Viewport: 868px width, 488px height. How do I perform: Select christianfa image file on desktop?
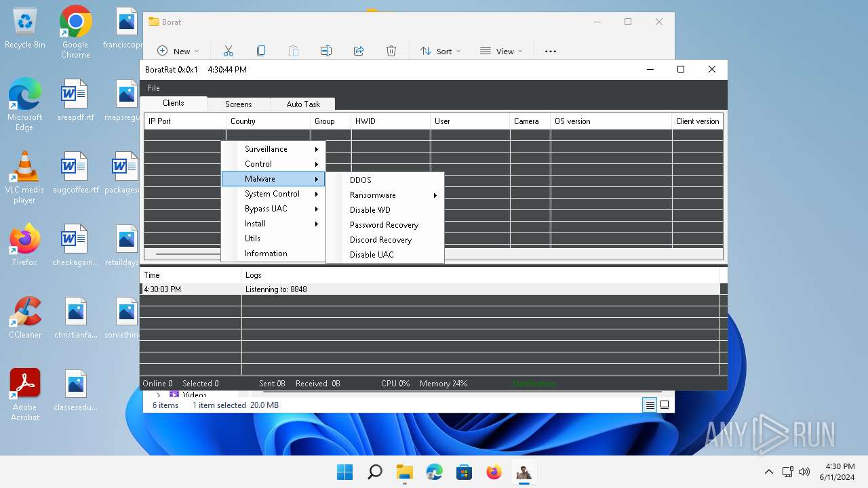(x=75, y=318)
